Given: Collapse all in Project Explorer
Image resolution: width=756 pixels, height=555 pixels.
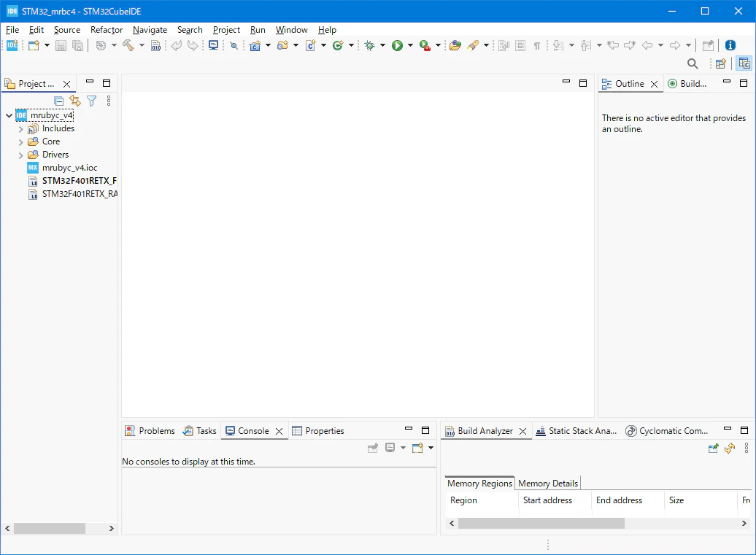Looking at the screenshot, I should click(x=59, y=101).
